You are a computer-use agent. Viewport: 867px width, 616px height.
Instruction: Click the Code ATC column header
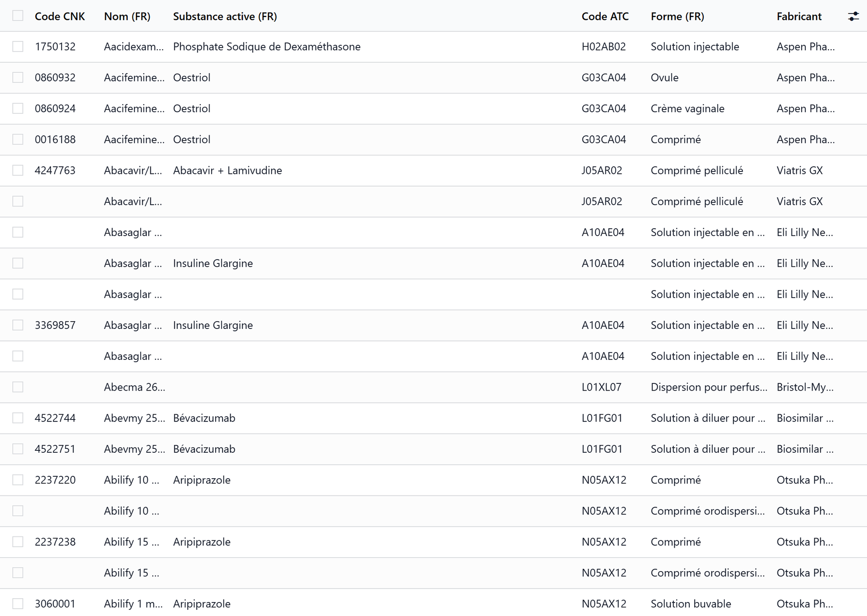click(605, 16)
